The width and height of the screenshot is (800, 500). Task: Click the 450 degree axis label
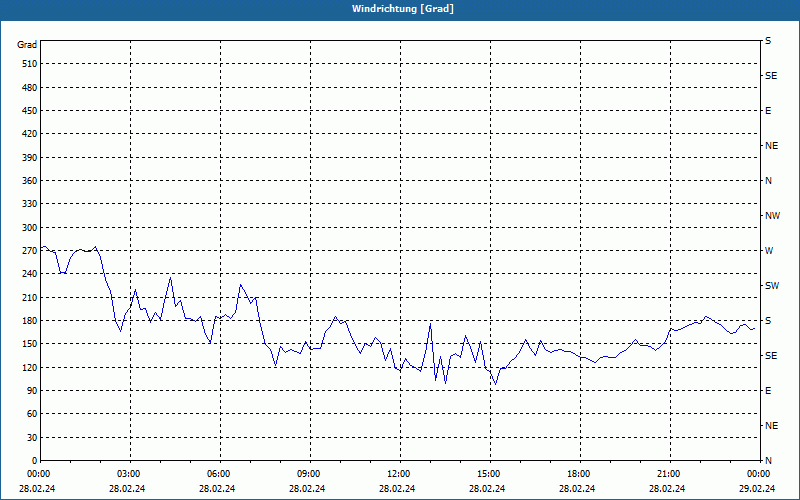pyautogui.click(x=30, y=111)
